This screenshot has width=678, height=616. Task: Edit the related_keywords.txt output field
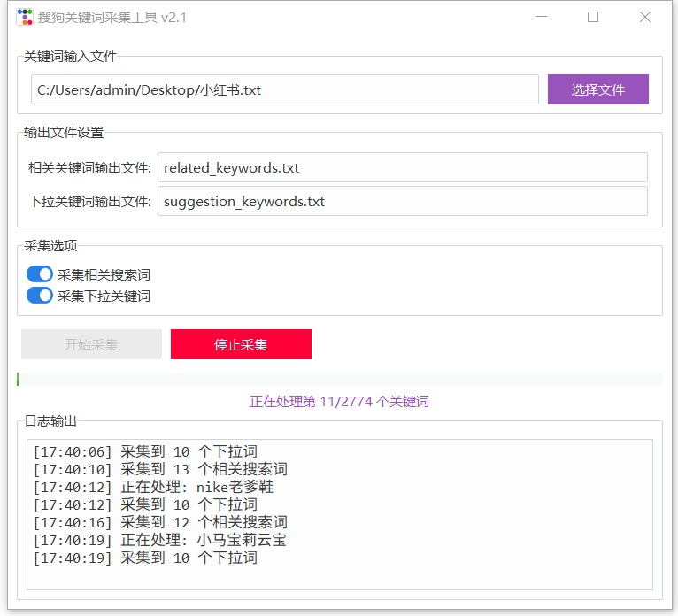point(402,167)
